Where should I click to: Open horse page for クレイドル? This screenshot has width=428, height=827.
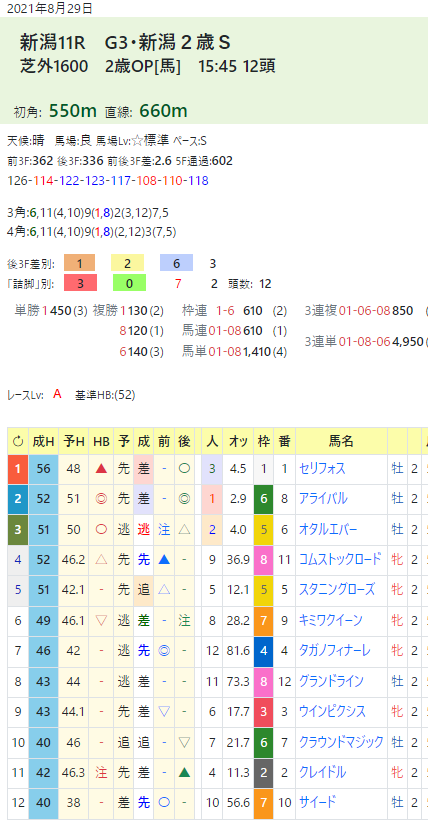click(x=322, y=772)
